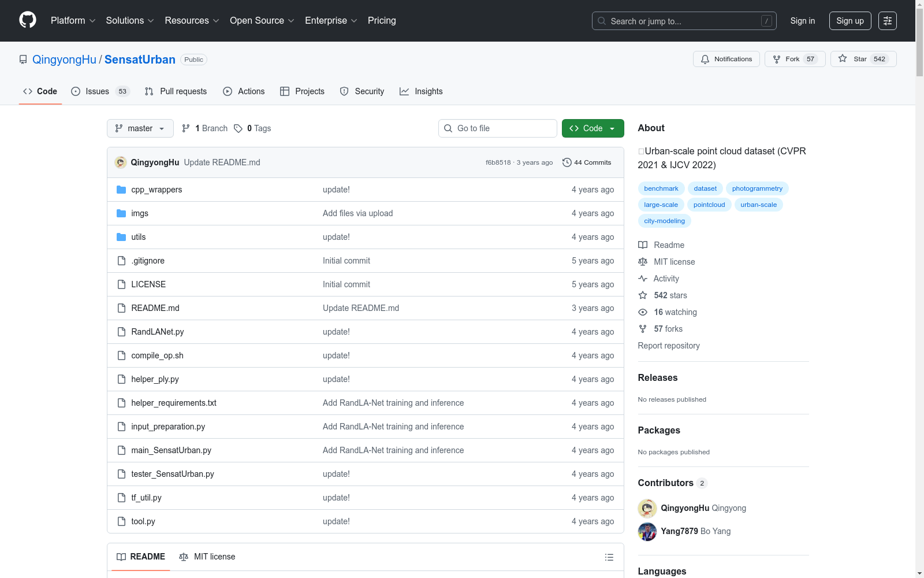Viewport: 924px width, 578px height.
Task: Open the command palette icon in header
Action: (888, 21)
